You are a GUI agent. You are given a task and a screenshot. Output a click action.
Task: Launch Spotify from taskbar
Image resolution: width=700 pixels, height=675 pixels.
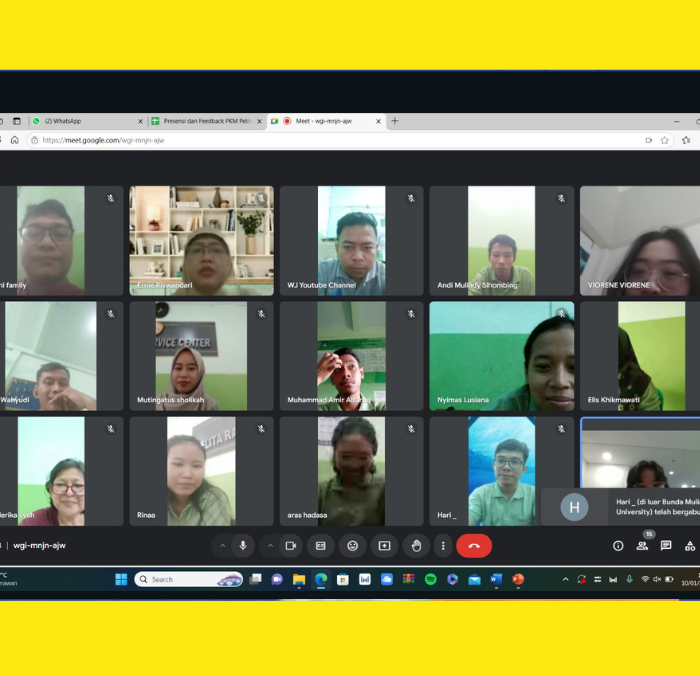430,579
